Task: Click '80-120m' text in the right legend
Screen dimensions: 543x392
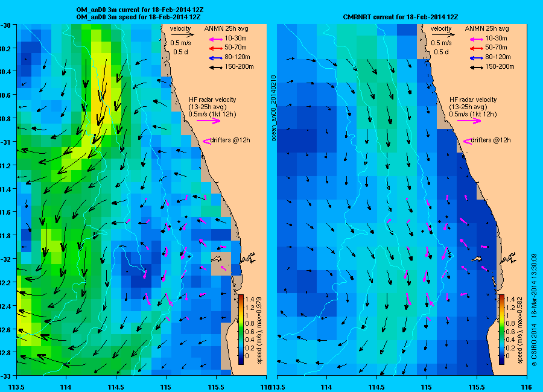Action: (498, 57)
